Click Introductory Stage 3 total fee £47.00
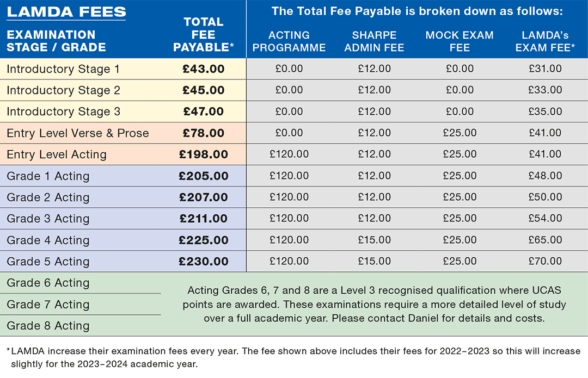This screenshot has height=378, width=588. click(204, 111)
